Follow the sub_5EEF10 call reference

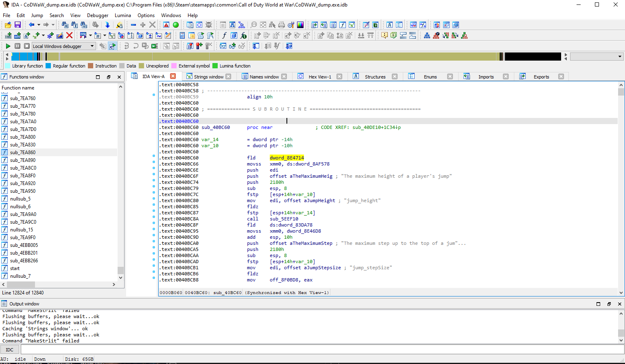[x=284, y=219]
